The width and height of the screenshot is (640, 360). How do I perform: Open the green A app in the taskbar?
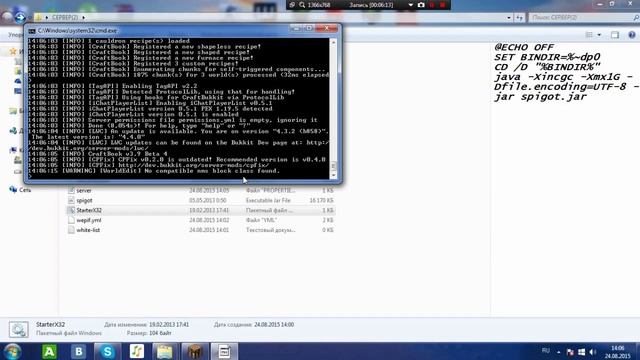coord(49,351)
